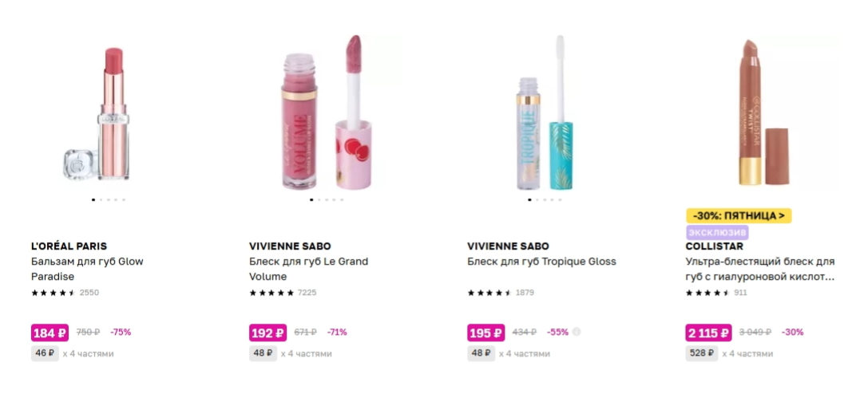Screen dimensions: 868x406
Task: Click the 2550 reviews star rating
Action: tap(65, 293)
